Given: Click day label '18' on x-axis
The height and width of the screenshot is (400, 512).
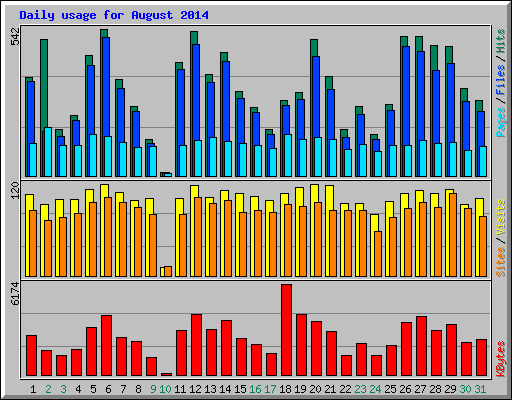Looking at the screenshot, I should pyautogui.click(x=286, y=389).
